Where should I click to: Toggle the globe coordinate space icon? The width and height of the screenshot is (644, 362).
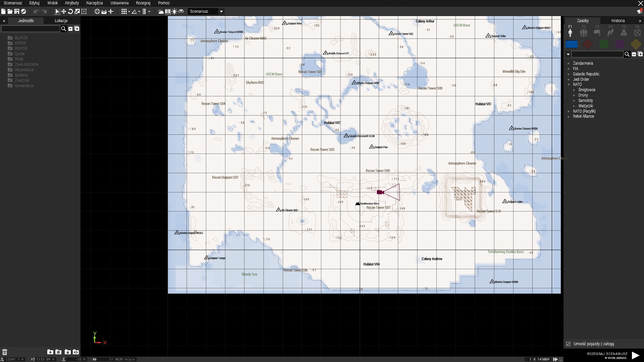pyautogui.click(x=97, y=11)
